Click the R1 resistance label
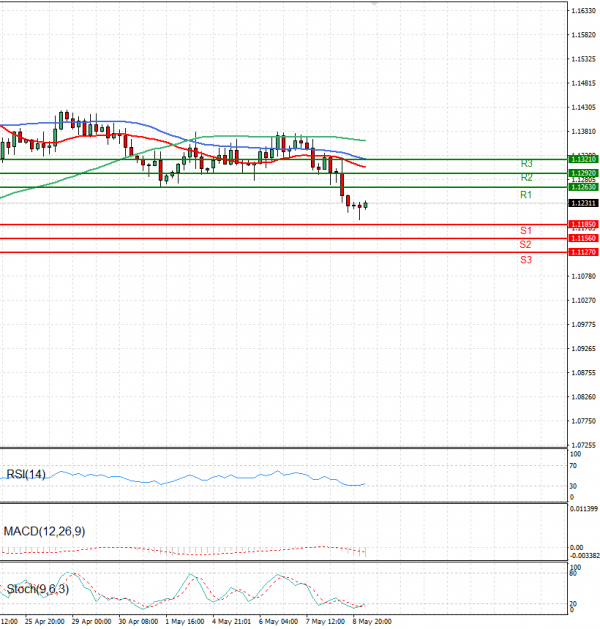This screenshot has width=600, height=629. click(525, 194)
